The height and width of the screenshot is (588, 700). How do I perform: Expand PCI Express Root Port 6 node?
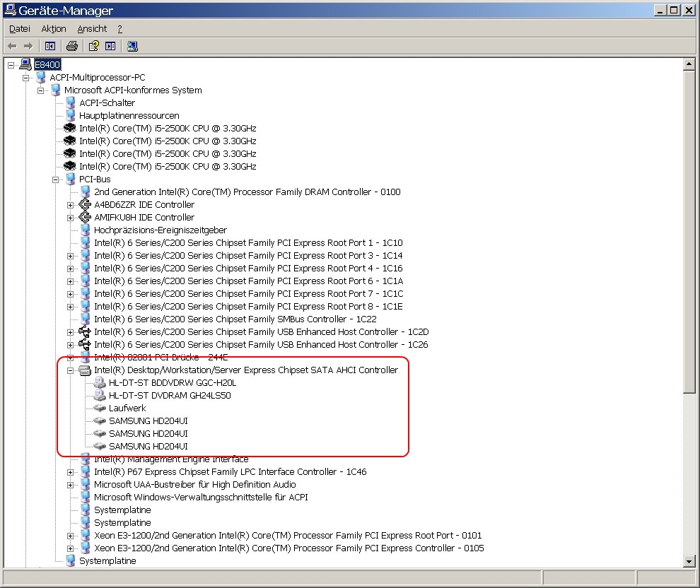point(70,281)
